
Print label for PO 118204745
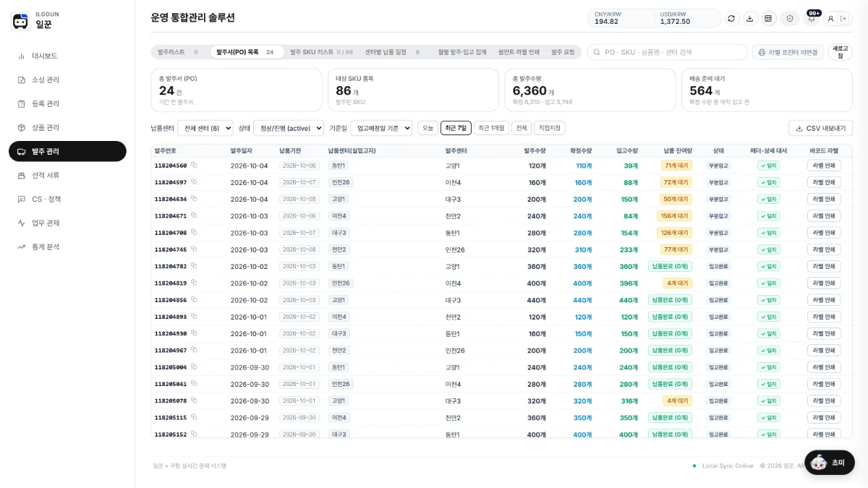click(x=824, y=249)
